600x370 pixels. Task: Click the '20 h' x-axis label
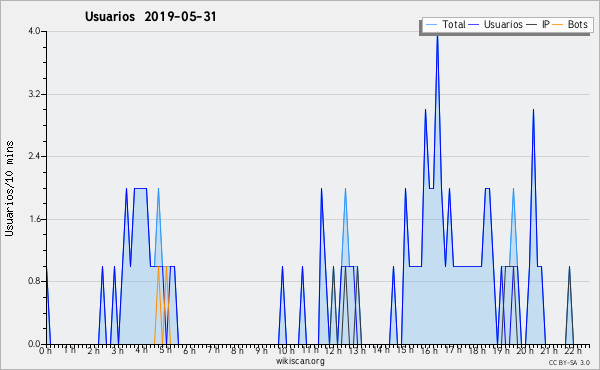pyautogui.click(x=525, y=350)
